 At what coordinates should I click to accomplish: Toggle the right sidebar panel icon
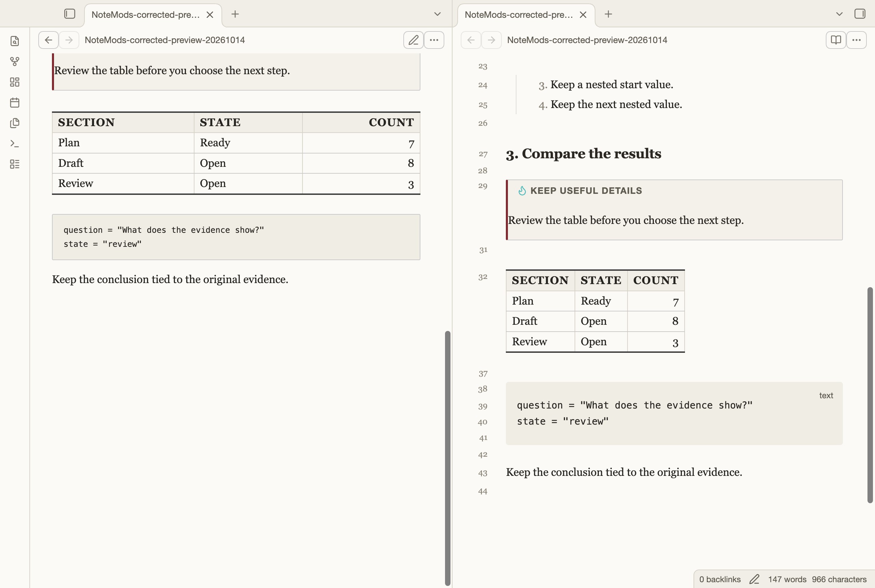[860, 14]
